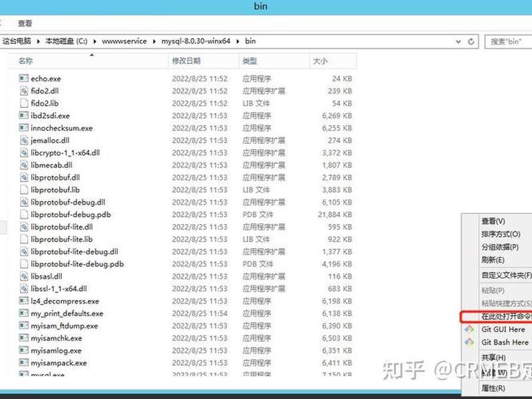Click the Git GUI Here icon
The height and width of the screenshot is (399, 532).
[x=469, y=329]
